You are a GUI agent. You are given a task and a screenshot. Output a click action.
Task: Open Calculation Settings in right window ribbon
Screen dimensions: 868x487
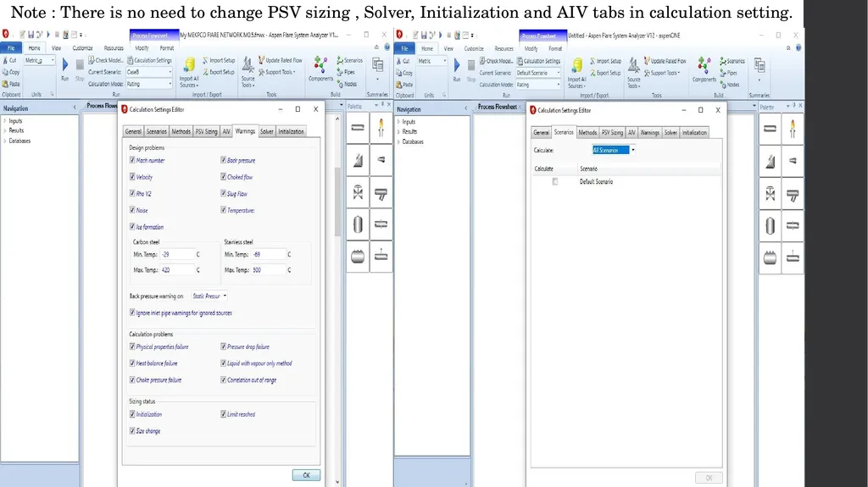[538, 61]
